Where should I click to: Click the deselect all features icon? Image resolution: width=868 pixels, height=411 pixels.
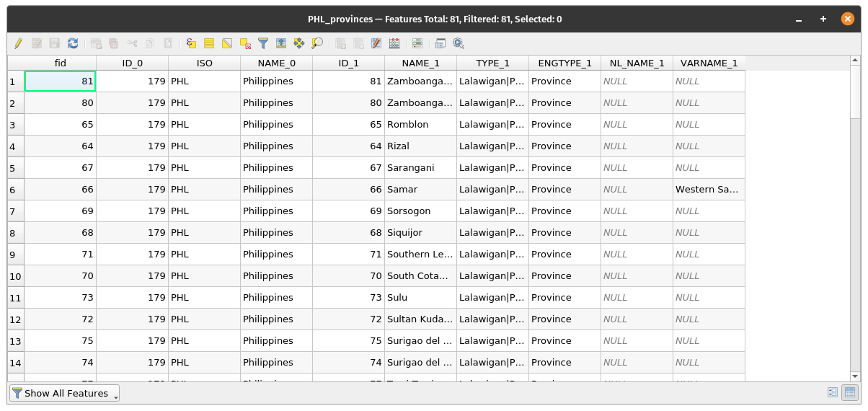pos(245,43)
